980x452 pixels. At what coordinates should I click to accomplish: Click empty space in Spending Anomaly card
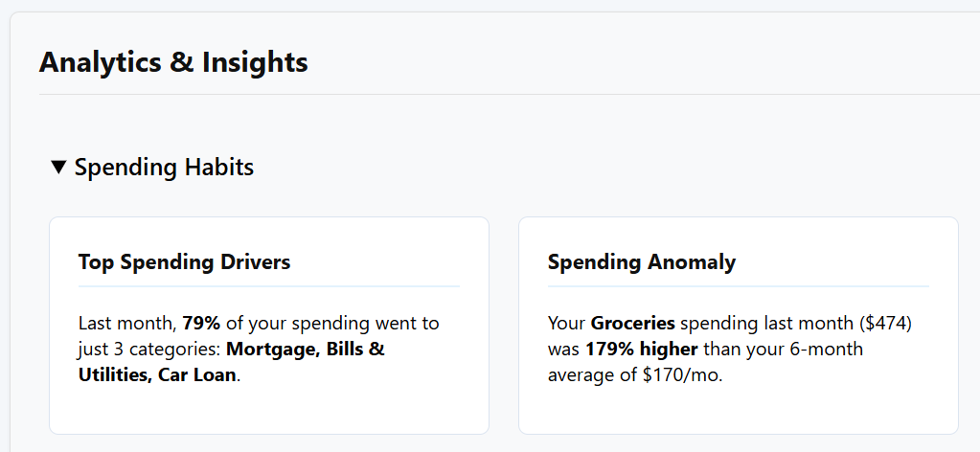(x=738, y=410)
